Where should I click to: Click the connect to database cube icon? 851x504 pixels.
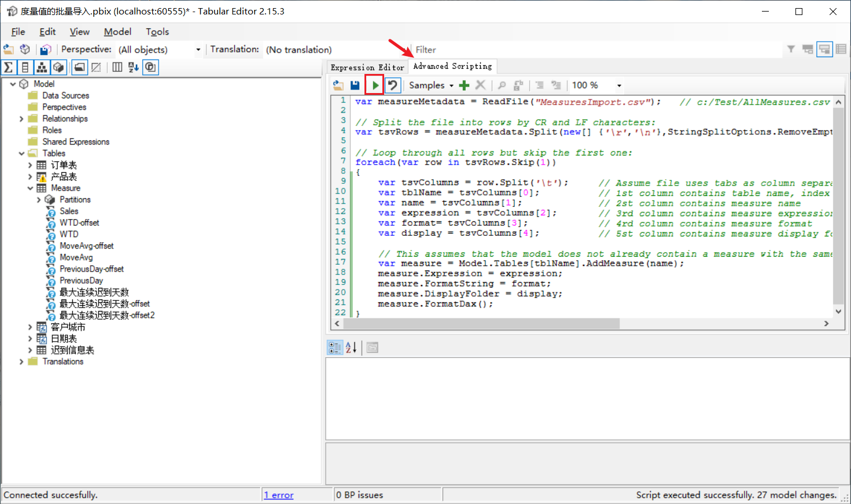pos(25,50)
